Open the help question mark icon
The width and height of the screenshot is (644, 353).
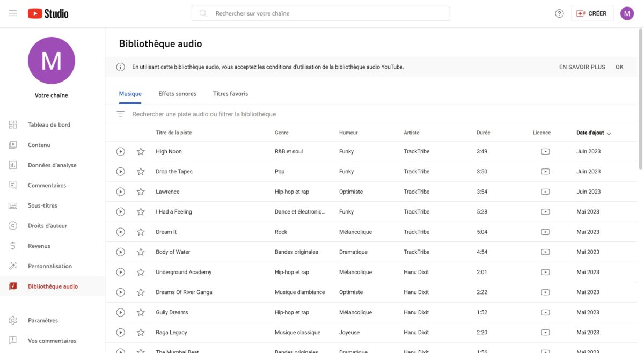(559, 13)
